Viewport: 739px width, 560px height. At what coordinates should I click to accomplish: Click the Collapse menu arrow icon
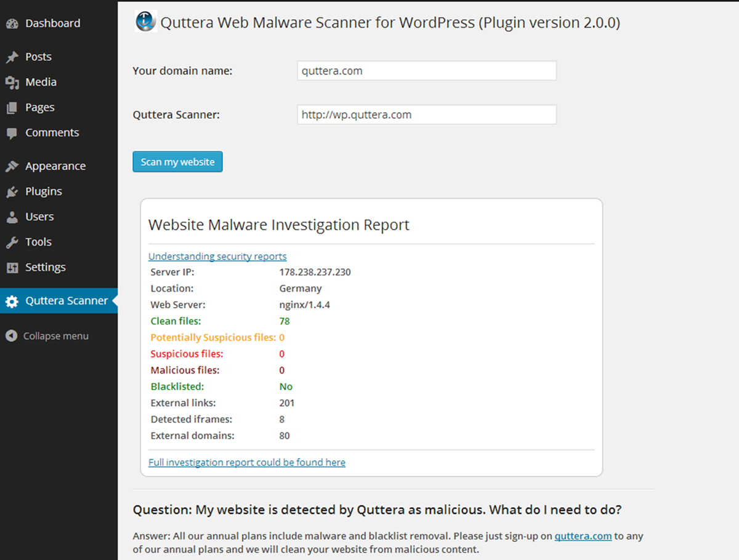pyautogui.click(x=10, y=336)
